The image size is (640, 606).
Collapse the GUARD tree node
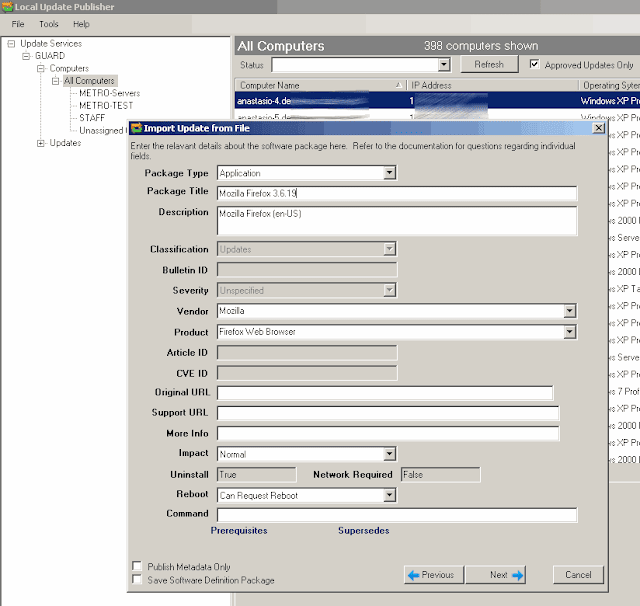(26, 56)
